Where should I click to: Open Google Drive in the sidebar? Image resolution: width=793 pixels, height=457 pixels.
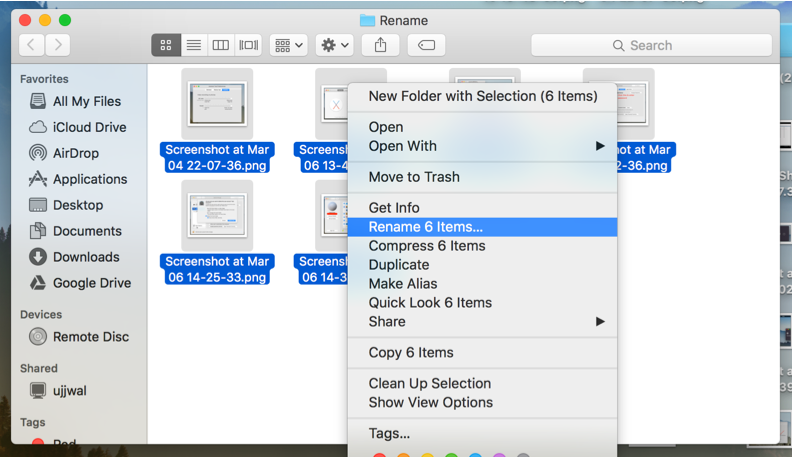click(80, 283)
